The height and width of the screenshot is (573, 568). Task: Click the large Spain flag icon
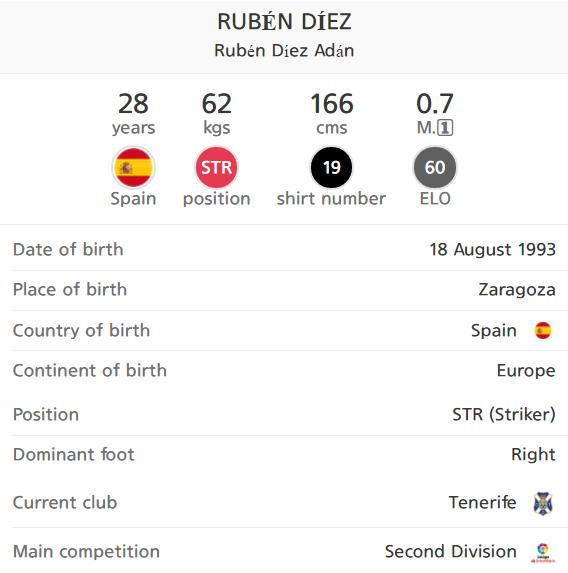(133, 168)
